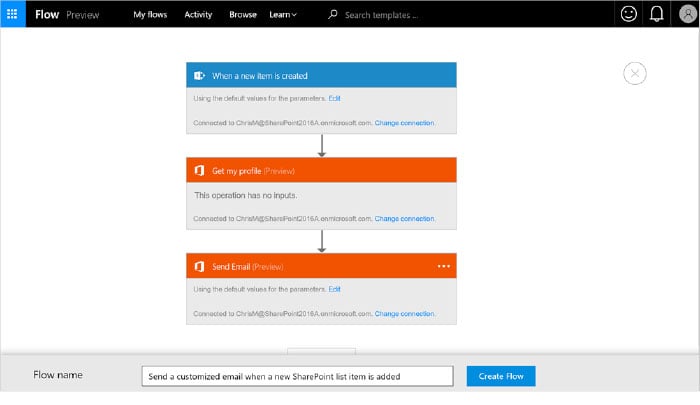Click the feedback smiley face icon

629,14
